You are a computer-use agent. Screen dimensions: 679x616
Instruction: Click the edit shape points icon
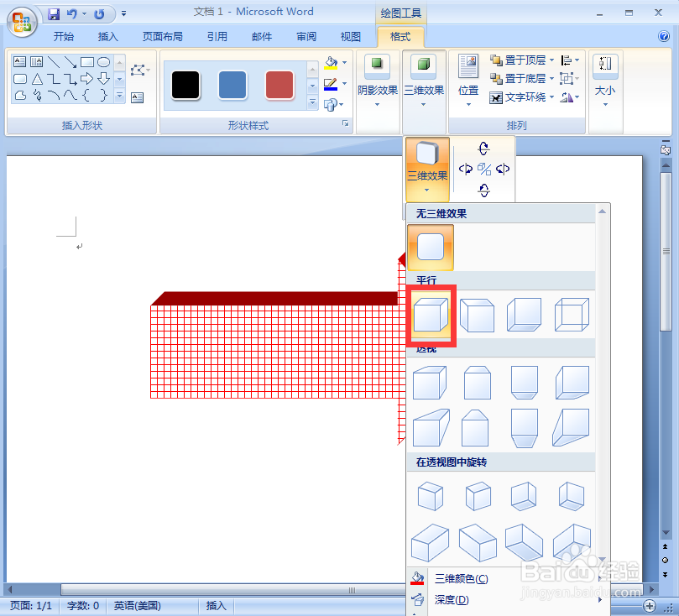click(138, 70)
